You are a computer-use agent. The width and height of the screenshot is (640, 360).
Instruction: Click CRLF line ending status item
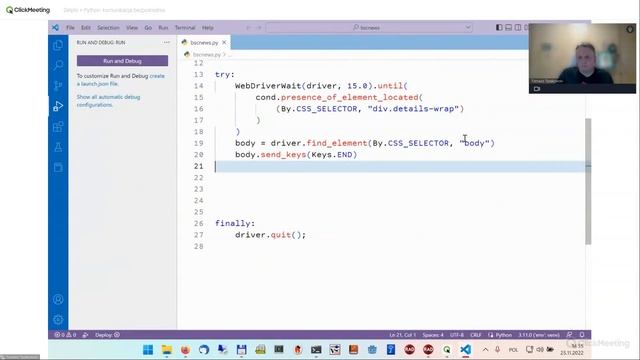476,335
